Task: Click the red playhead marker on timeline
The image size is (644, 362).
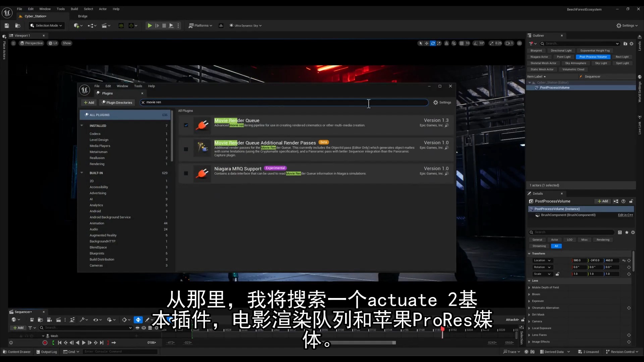Action: pyautogui.click(x=442, y=329)
